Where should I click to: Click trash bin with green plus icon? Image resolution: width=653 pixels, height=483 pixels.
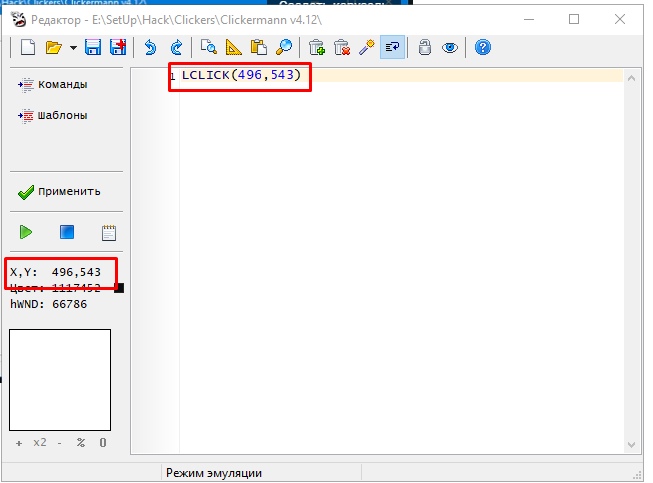(x=317, y=47)
